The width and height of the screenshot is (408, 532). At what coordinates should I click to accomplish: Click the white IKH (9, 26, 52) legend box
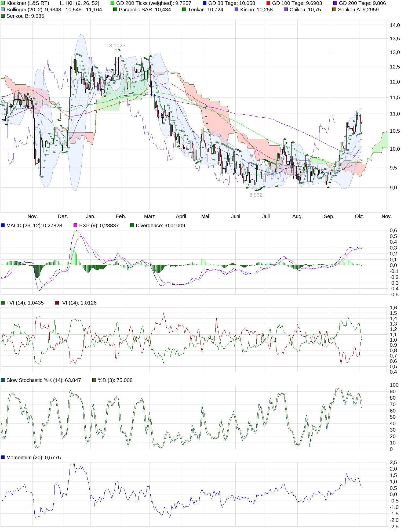pyautogui.click(x=62, y=3)
